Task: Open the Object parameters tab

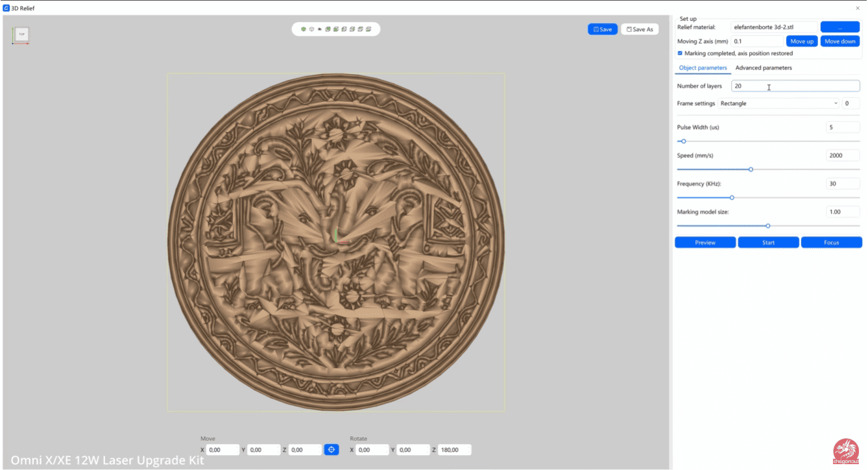Action: pos(703,68)
